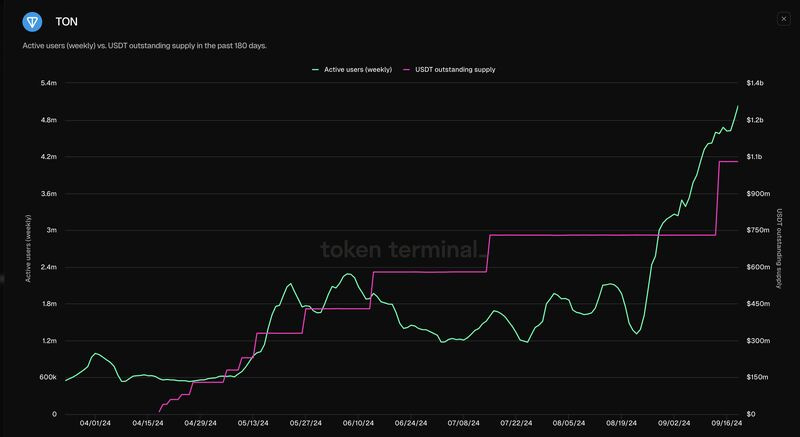Viewport: 800px width, 437px height.
Task: Click the 07/08/24 date label
Action: 464,424
